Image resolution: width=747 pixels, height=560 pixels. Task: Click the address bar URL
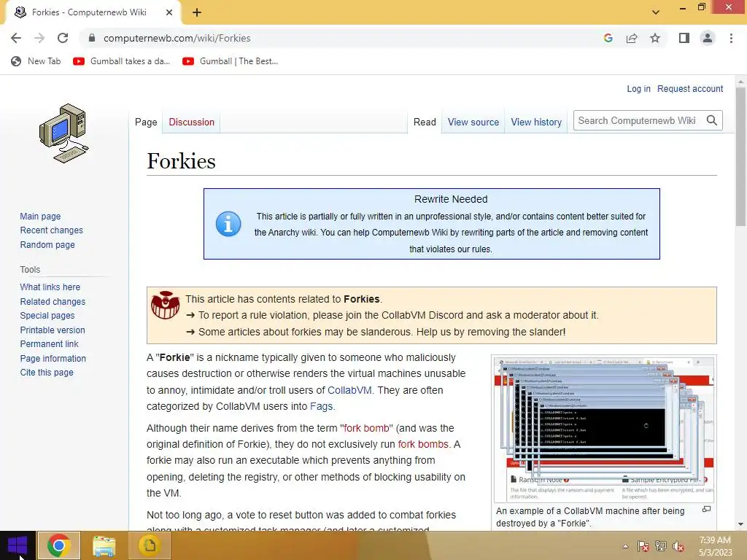[x=177, y=38]
